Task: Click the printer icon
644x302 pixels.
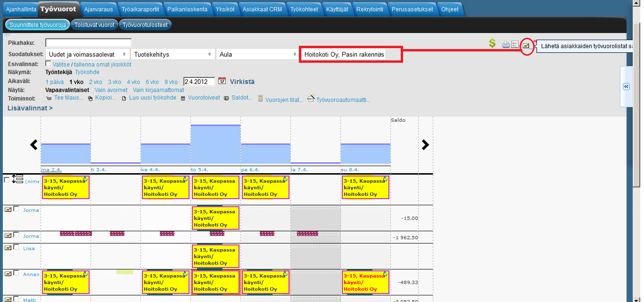Action: 506,45
